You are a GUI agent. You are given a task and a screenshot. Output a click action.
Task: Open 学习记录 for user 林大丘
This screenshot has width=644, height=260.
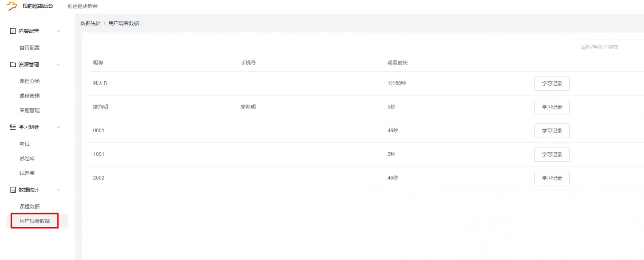point(552,84)
